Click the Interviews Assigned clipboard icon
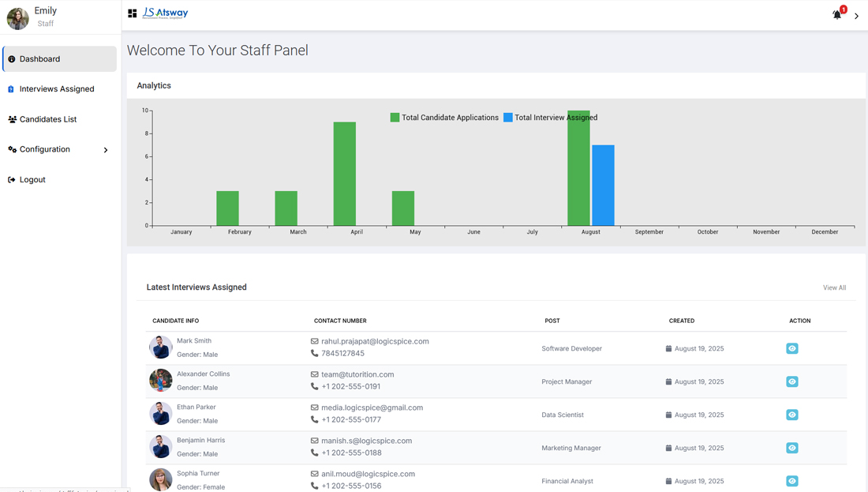This screenshot has width=868, height=492. (11, 89)
